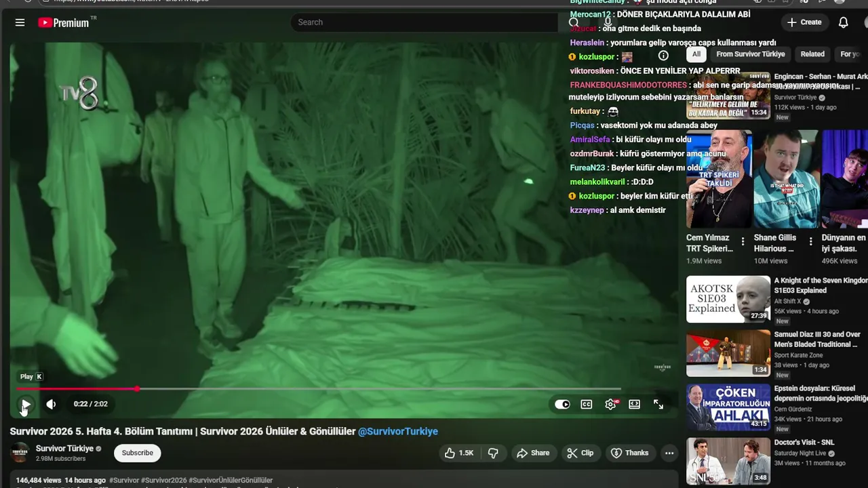868x488 pixels.
Task: Open Survivor Türkiye channel avatar
Action: (x=20, y=453)
